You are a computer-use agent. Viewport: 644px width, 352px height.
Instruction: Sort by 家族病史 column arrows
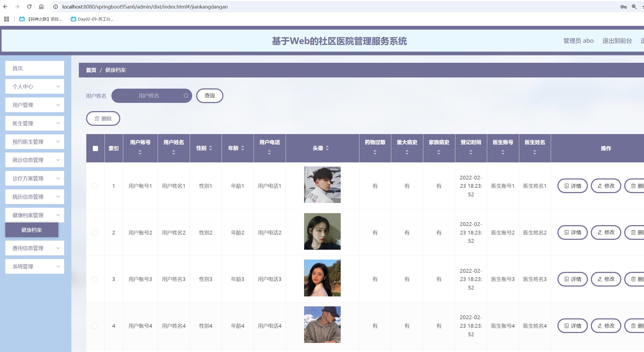(x=439, y=152)
